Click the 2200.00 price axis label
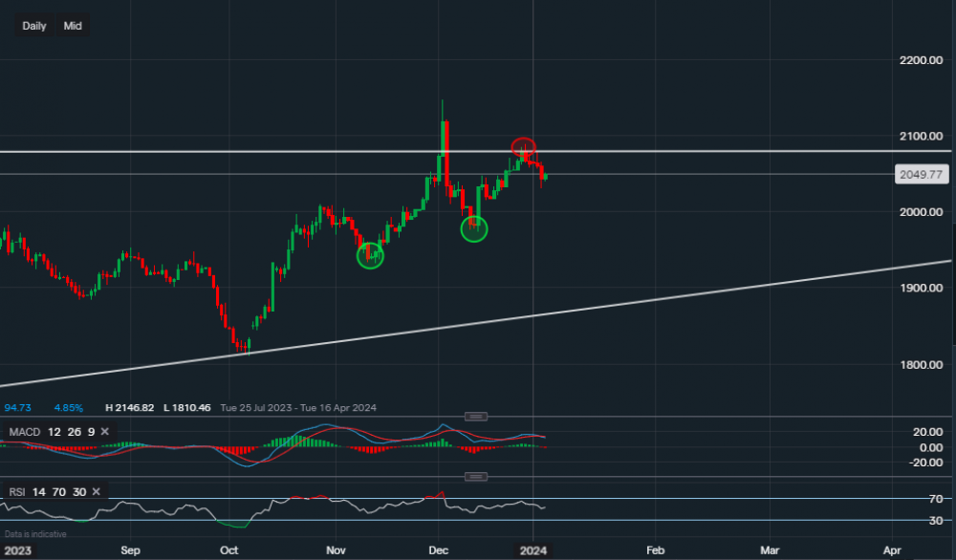The height and width of the screenshot is (560, 956). coord(922,60)
